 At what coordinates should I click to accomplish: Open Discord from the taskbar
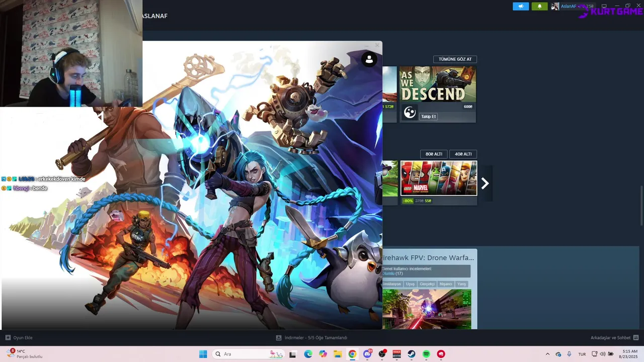(x=367, y=354)
